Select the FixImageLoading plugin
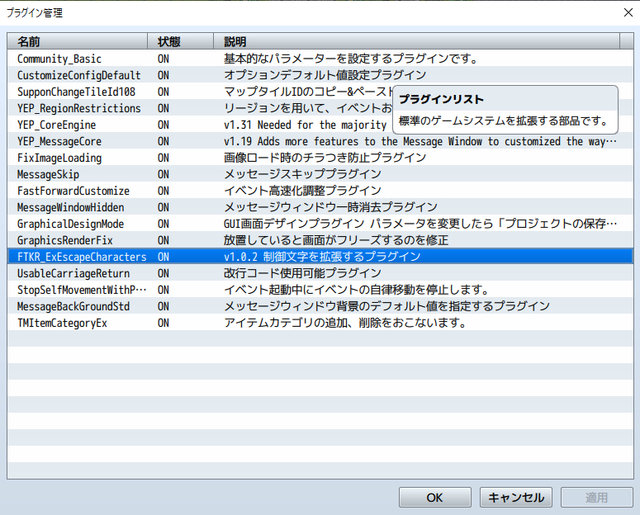The height and width of the screenshot is (515, 640). [320, 158]
